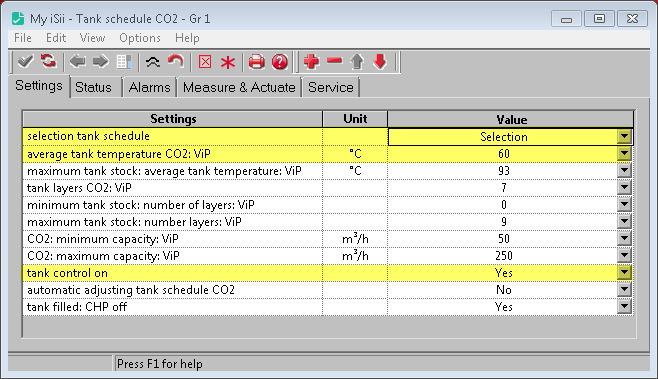Click the red down arrow icon

coord(380,62)
